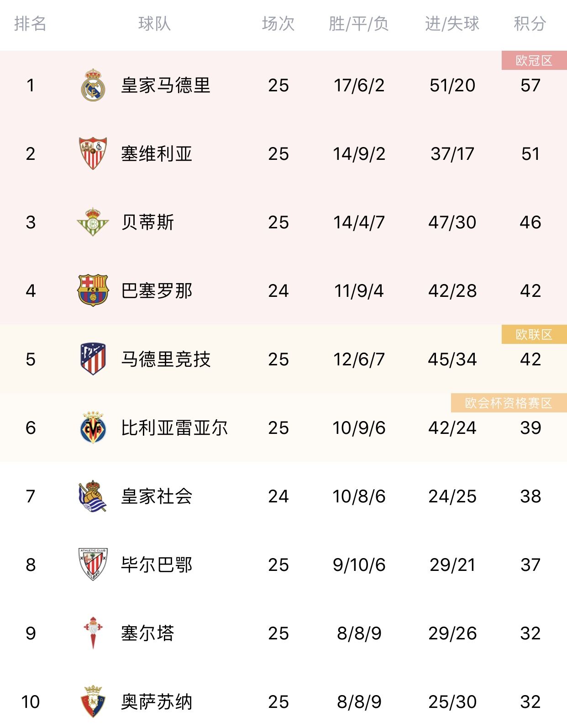Tap the Sevilla club crest
567x728 pixels.
(x=93, y=153)
